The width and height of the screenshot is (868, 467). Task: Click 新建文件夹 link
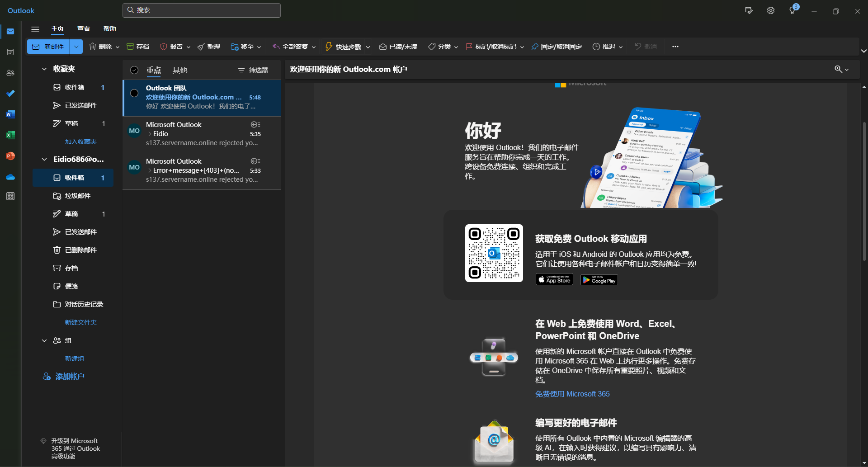point(81,322)
